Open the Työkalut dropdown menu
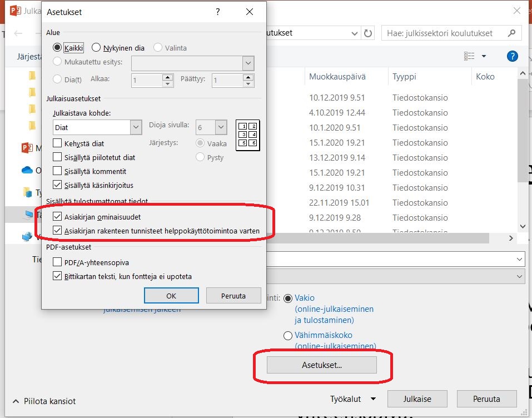The width and height of the screenshot is (532, 418). pos(353,399)
